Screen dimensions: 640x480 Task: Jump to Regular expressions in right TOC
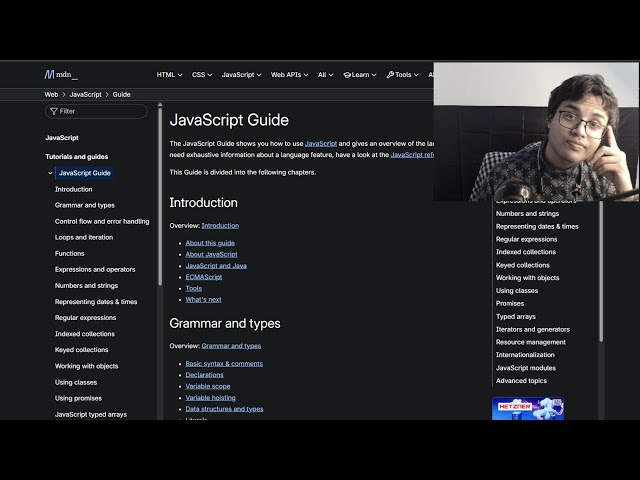[x=526, y=239]
